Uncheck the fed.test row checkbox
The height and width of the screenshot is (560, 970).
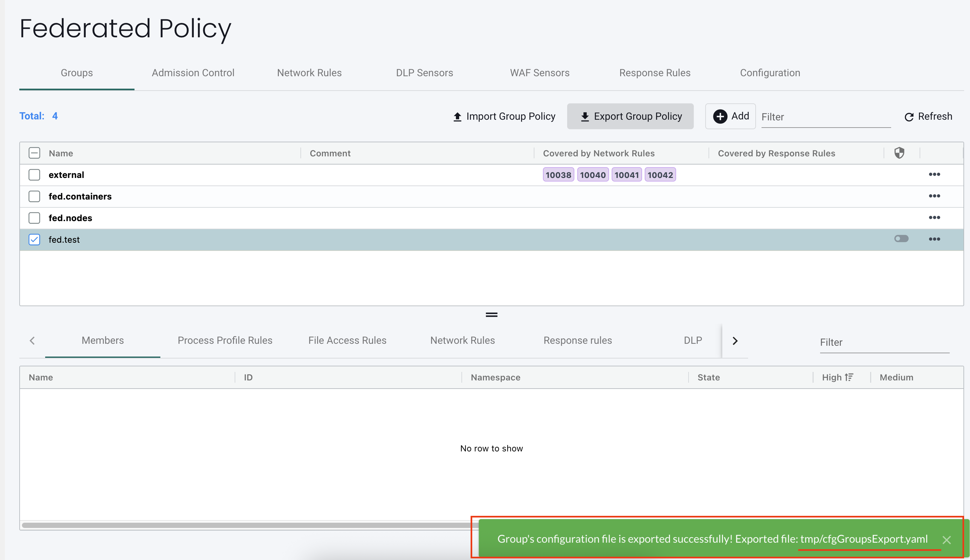[x=34, y=239]
